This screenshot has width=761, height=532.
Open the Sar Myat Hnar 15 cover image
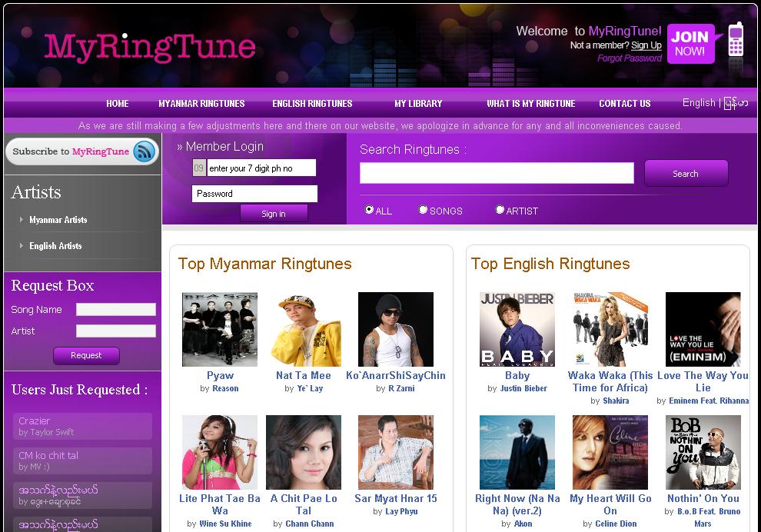coord(396,452)
